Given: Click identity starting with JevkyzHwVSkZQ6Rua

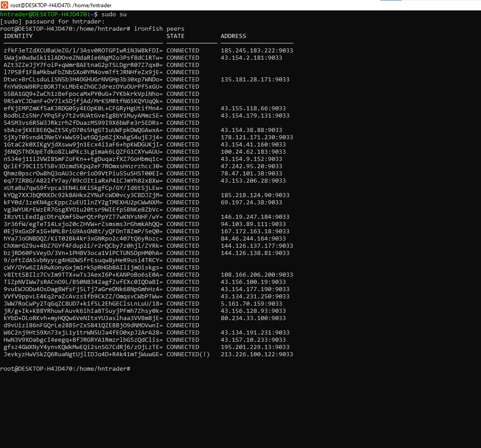Looking at the screenshot, I should pyautogui.click(x=83, y=354).
